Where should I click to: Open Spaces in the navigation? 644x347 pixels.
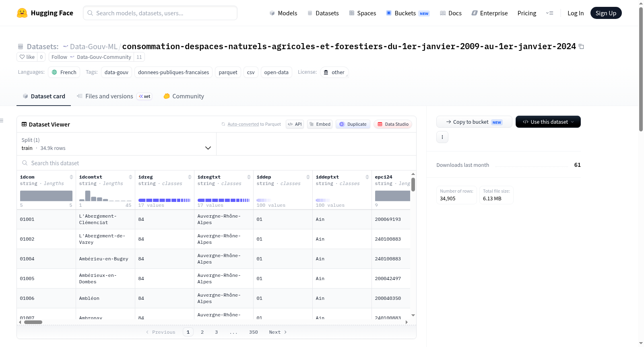click(362, 13)
